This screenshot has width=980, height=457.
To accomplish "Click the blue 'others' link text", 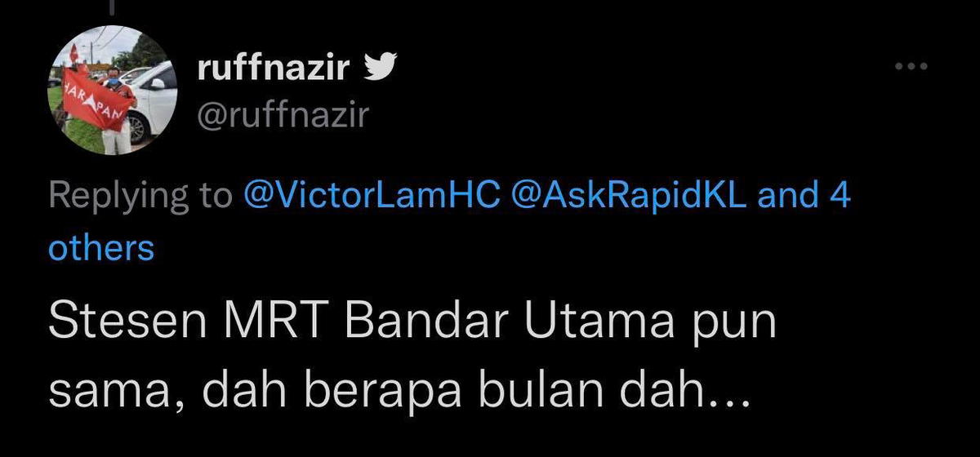I will (x=101, y=248).
